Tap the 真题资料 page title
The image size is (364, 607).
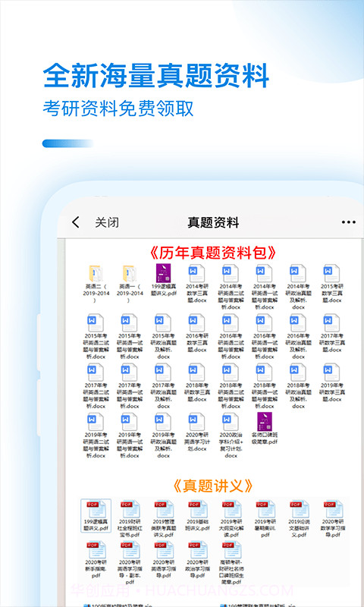[213, 222]
